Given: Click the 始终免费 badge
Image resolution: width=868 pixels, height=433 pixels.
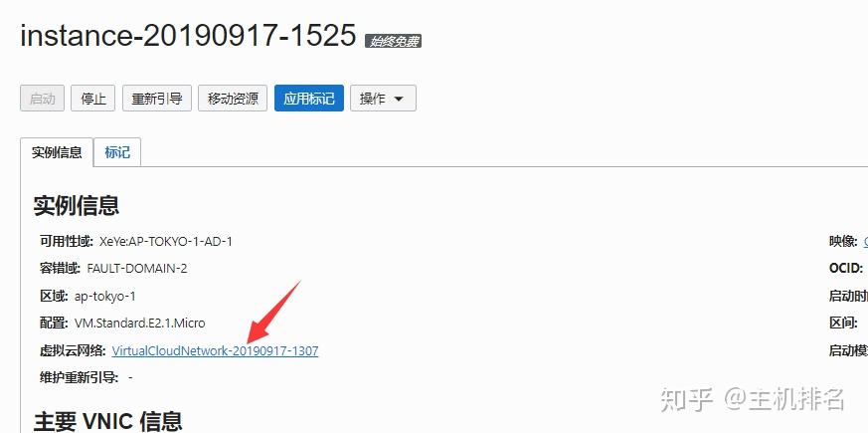Looking at the screenshot, I should coord(393,41).
